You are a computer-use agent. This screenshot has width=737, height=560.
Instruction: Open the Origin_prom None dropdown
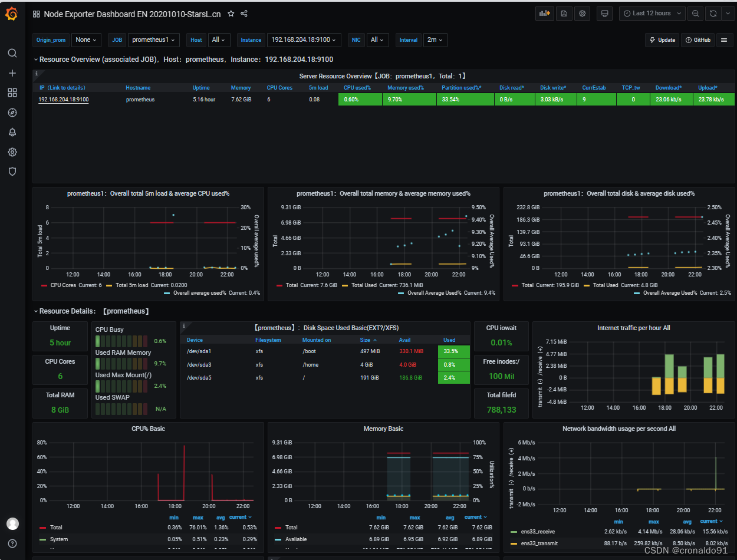(x=86, y=40)
